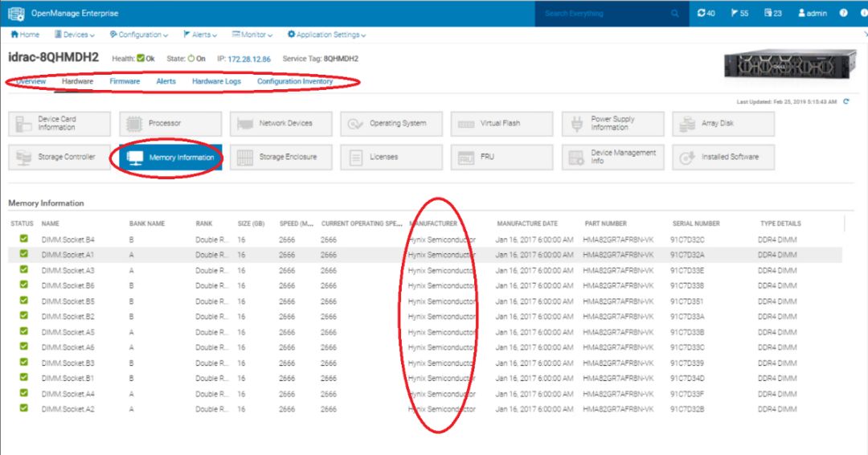Click the server image thumbnail
Screen dimensions: 868x455
click(x=790, y=65)
